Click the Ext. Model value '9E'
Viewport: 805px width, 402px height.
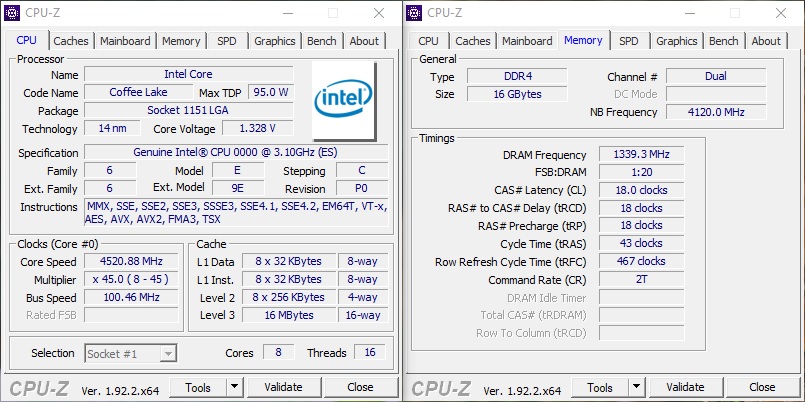238,188
